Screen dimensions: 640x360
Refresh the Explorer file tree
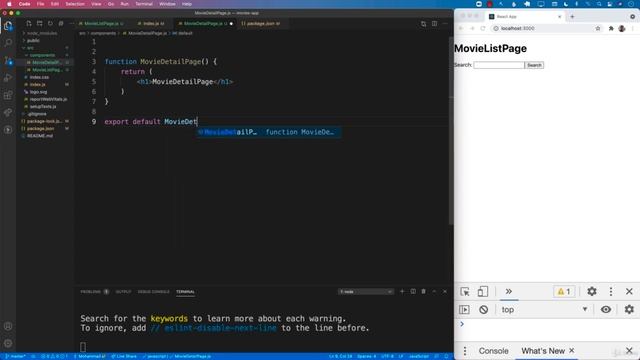click(x=50, y=24)
